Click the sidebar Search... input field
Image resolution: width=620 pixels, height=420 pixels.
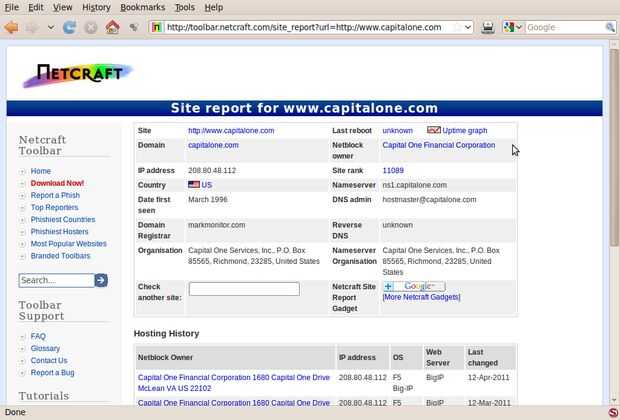tap(57, 280)
